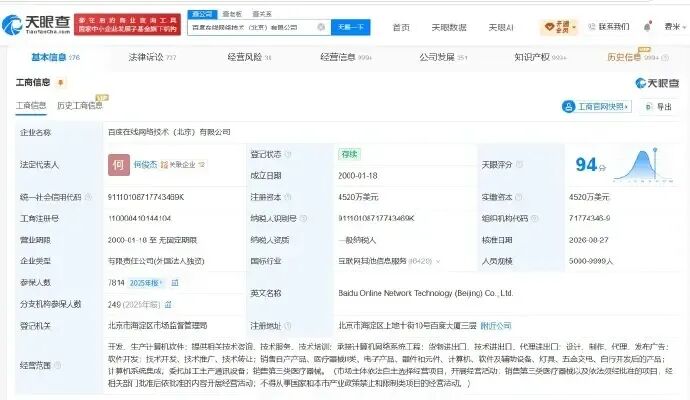This screenshot has width=690, height=400.
Task: Click the 企业类型 value 有限责任公司(外国法人独资)
Action: tap(156, 261)
